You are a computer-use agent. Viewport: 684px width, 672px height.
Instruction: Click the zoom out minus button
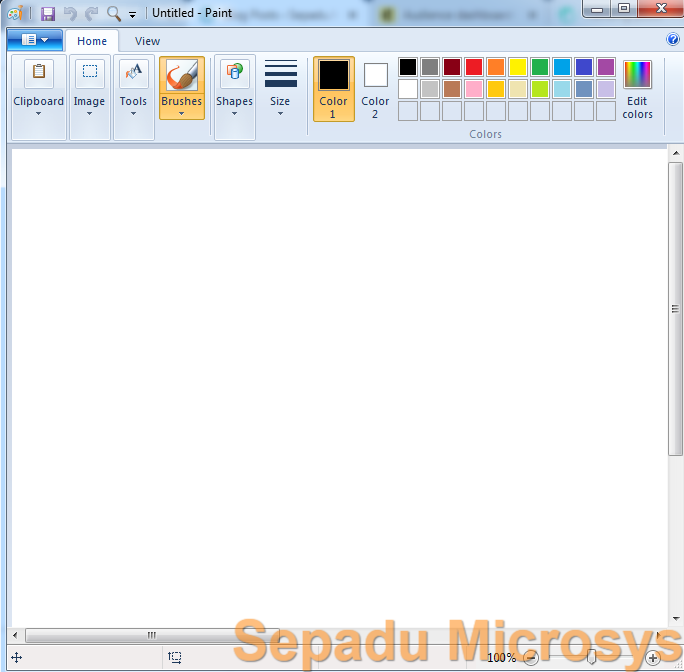click(530, 658)
